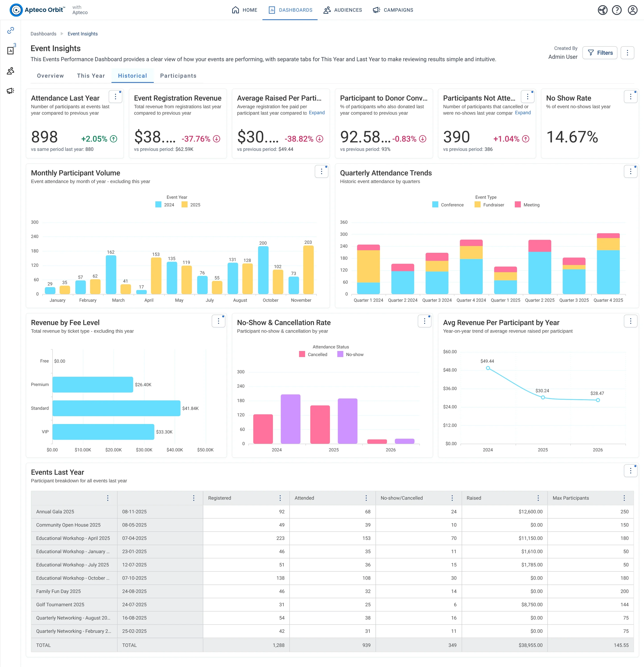644x667 pixels.
Task: Toggle 2024 series in Monthly Participant legend
Action: 165,205
